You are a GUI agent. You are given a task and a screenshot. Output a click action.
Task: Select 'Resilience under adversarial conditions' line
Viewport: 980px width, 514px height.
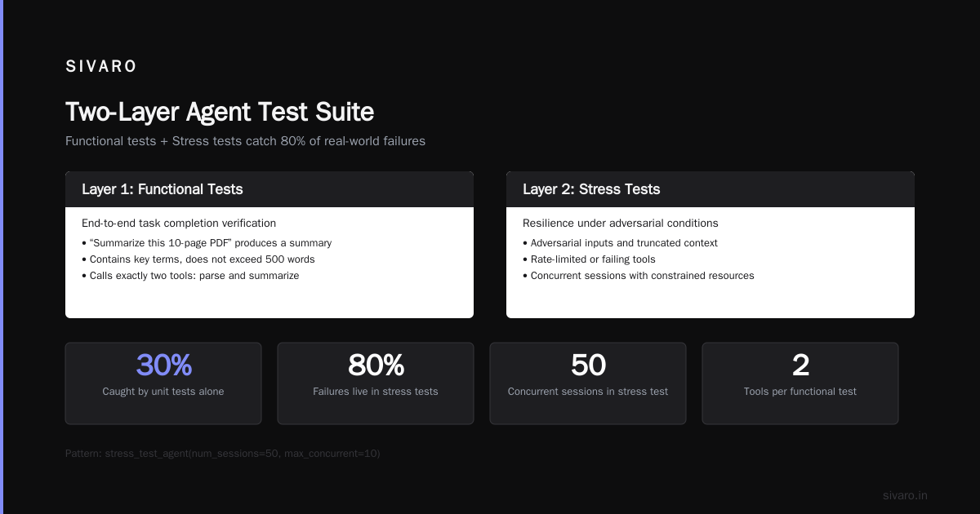click(621, 223)
